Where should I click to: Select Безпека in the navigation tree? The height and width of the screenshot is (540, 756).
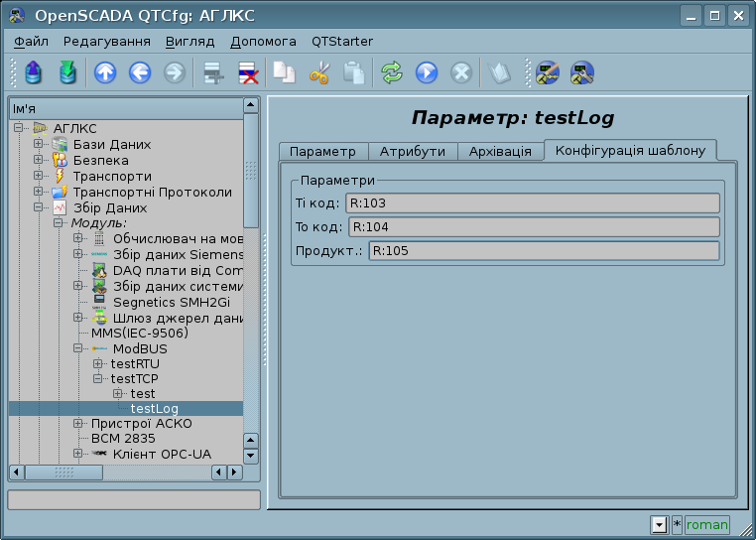tap(100, 160)
